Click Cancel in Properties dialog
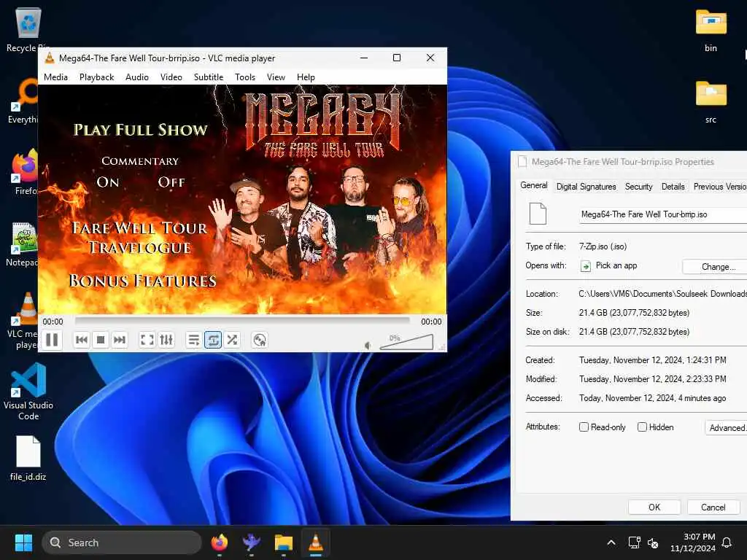This screenshot has width=747, height=560. tap(713, 507)
